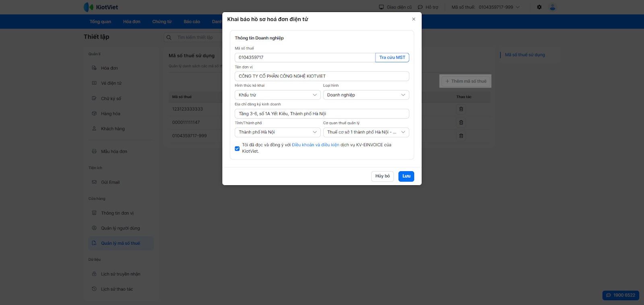Expand the Tỉnh/Thành phố dropdown
Viewport: 644px width, 305px height.
pyautogui.click(x=277, y=132)
